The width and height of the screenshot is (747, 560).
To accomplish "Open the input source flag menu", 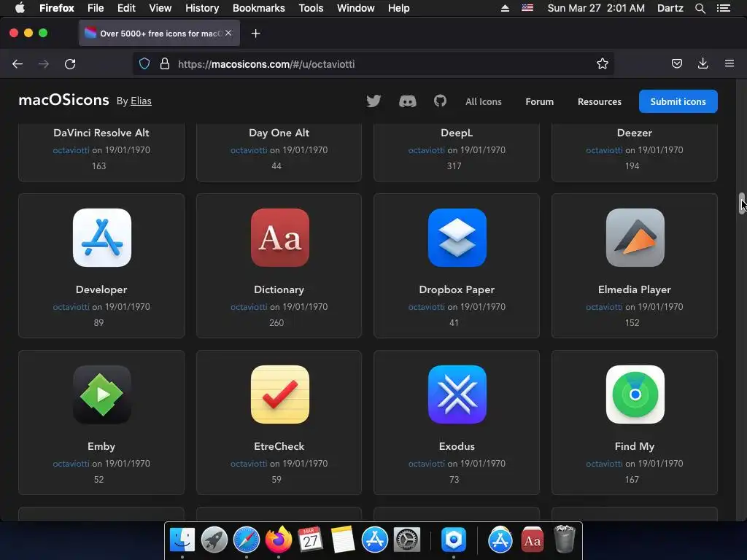I will coord(527,8).
